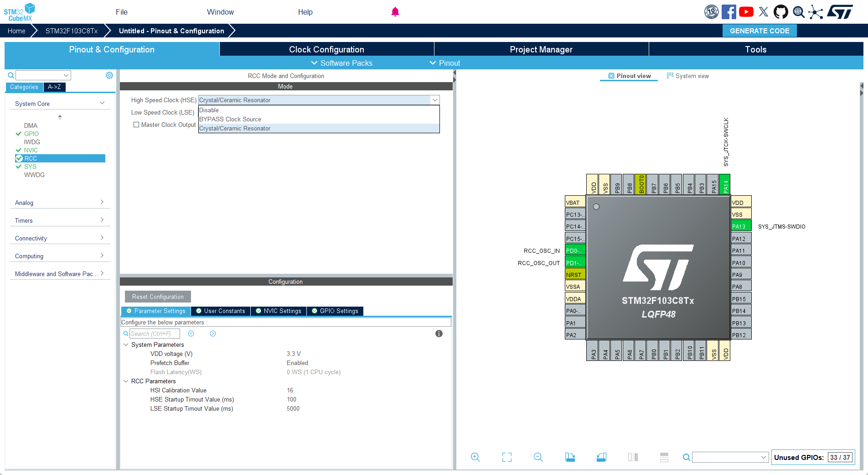Open the NVIC Settings tab
This screenshot has width=868, height=475.
click(x=279, y=311)
